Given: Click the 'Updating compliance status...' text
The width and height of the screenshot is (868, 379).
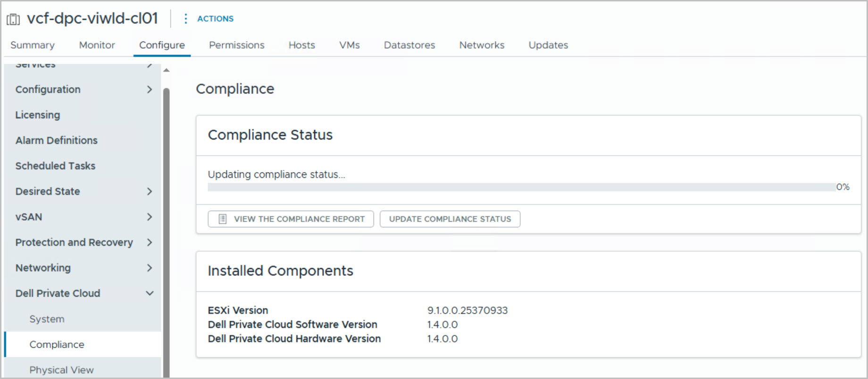Looking at the screenshot, I should pos(276,174).
